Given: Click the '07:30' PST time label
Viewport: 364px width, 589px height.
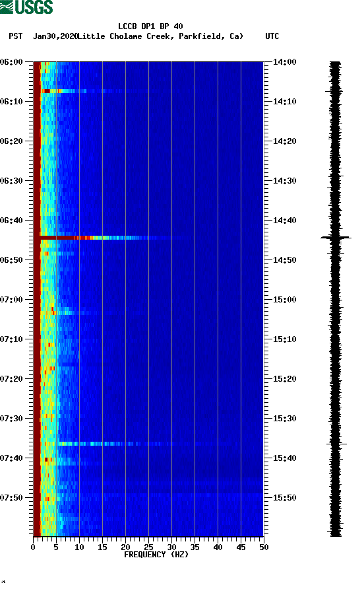Looking at the screenshot, I should coord(11,419).
